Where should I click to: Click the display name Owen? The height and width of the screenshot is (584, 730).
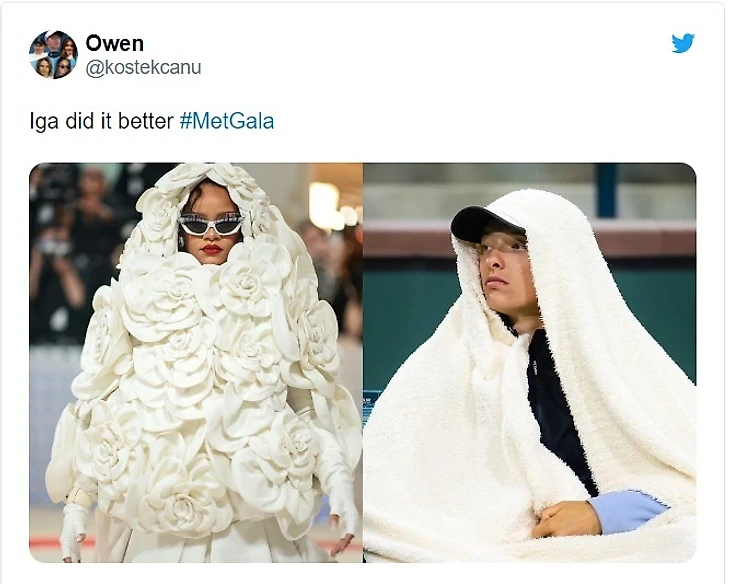(115, 44)
